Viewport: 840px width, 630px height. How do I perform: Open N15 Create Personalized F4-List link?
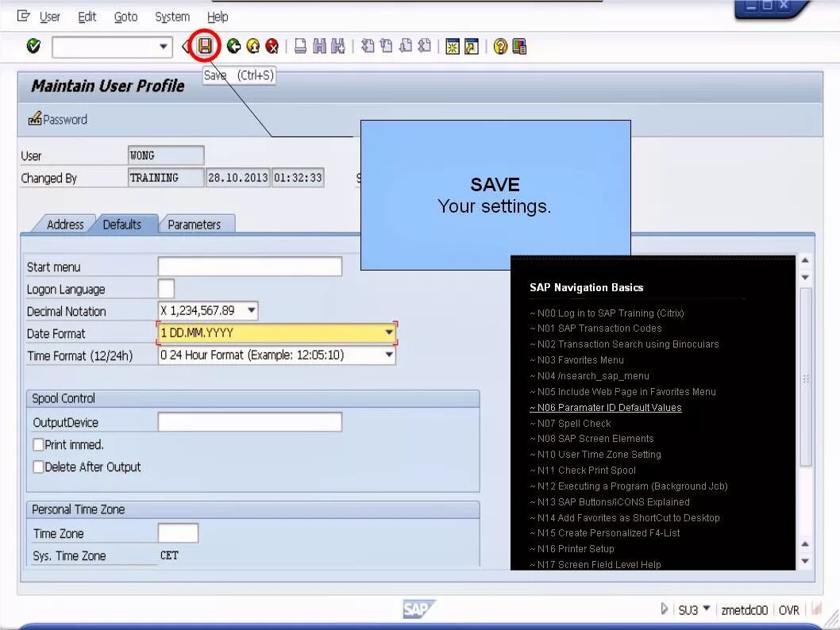point(605,533)
